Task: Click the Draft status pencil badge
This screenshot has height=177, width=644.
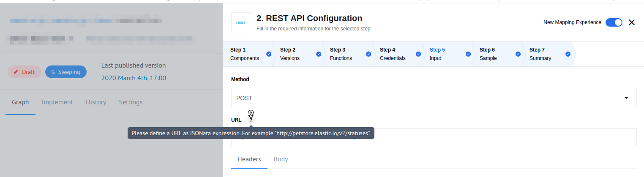Action: click(24, 72)
